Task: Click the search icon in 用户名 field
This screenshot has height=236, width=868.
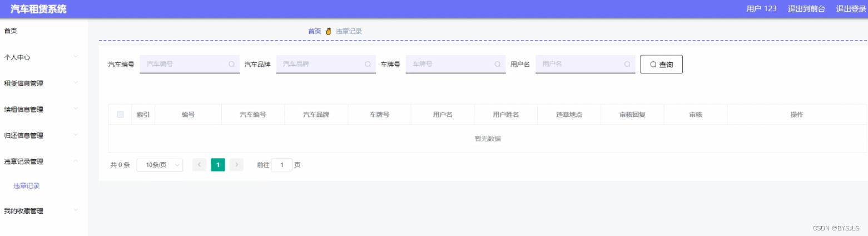Action: click(627, 64)
